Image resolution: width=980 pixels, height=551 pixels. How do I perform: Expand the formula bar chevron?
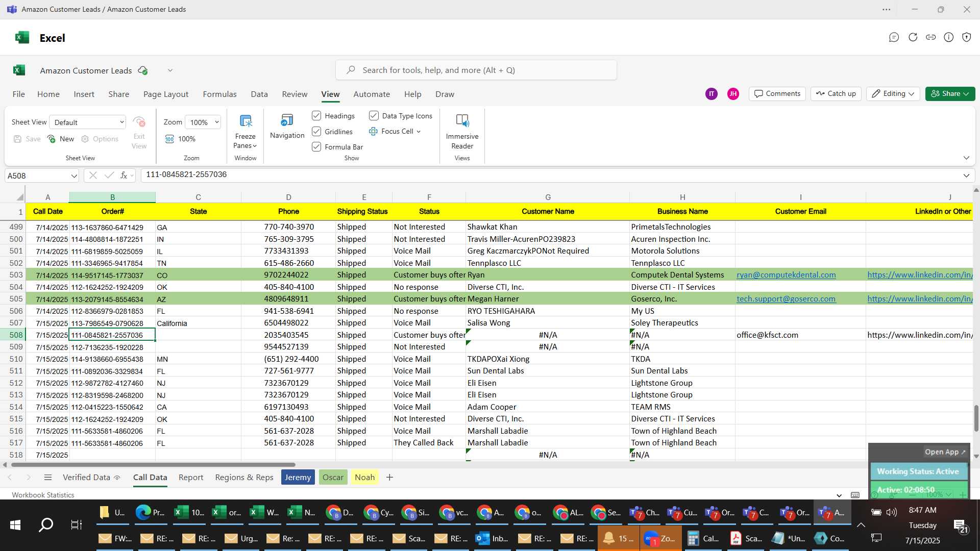(x=966, y=176)
